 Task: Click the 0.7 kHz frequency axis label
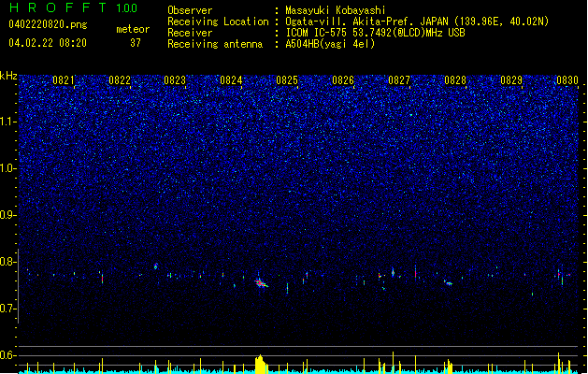pos(8,309)
